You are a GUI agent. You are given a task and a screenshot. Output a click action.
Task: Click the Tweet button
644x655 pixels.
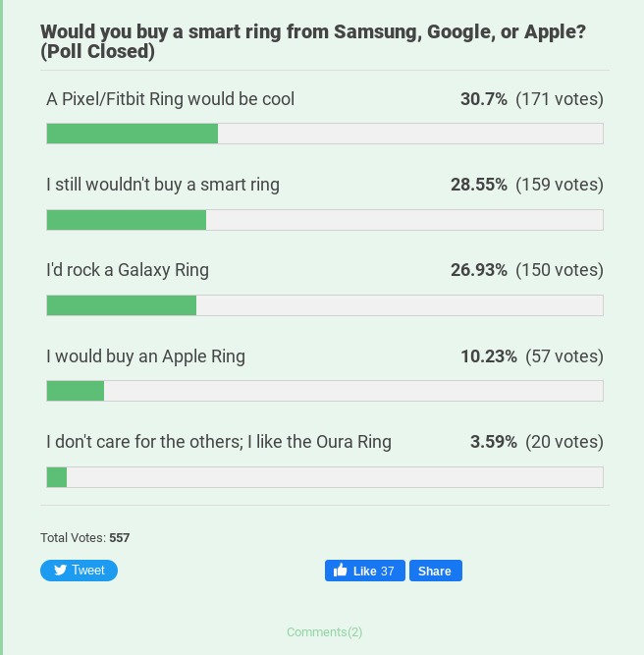[x=79, y=571]
